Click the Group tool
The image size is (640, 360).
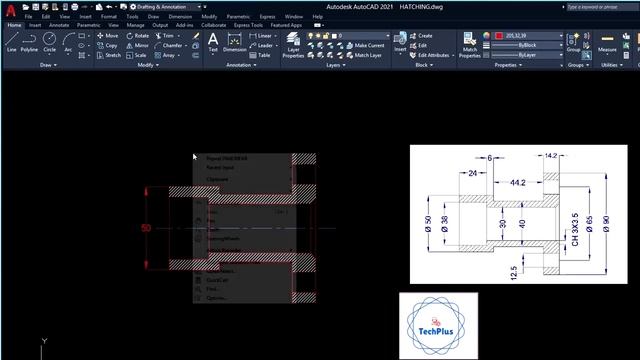click(x=573, y=42)
